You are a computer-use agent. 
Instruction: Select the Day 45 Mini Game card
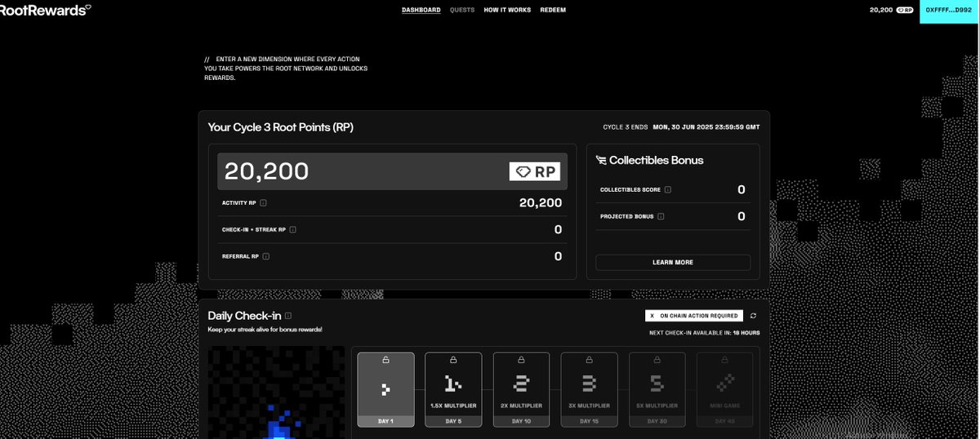(x=724, y=389)
